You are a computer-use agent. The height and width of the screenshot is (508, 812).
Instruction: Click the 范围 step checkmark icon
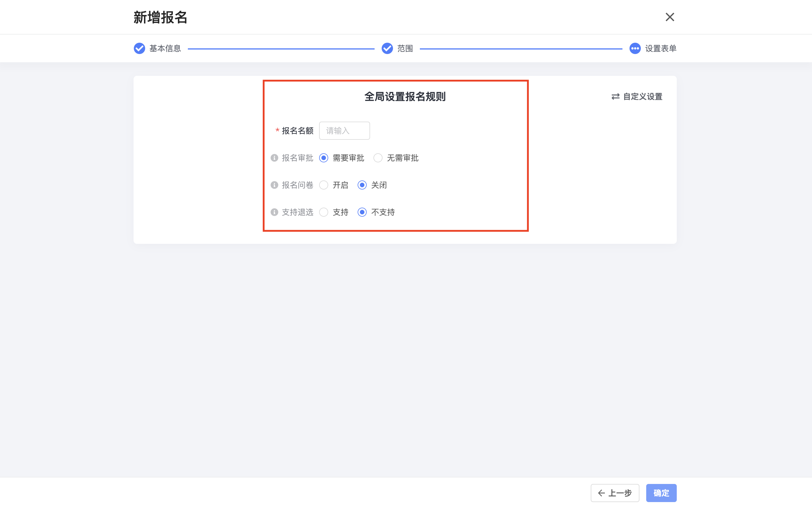coord(387,48)
